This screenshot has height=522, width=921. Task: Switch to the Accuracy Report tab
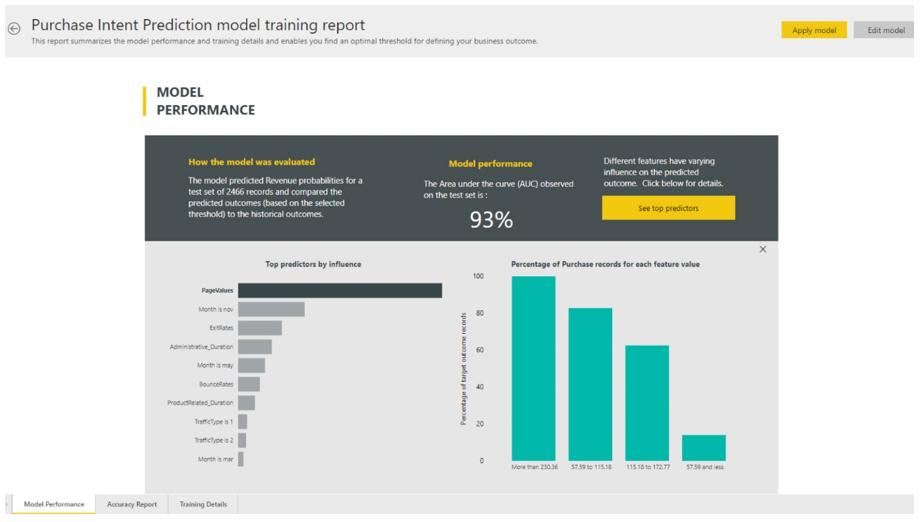[x=132, y=505]
